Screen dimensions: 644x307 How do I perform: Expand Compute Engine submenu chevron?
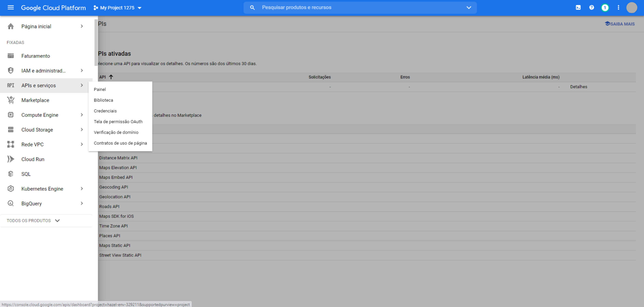click(82, 115)
